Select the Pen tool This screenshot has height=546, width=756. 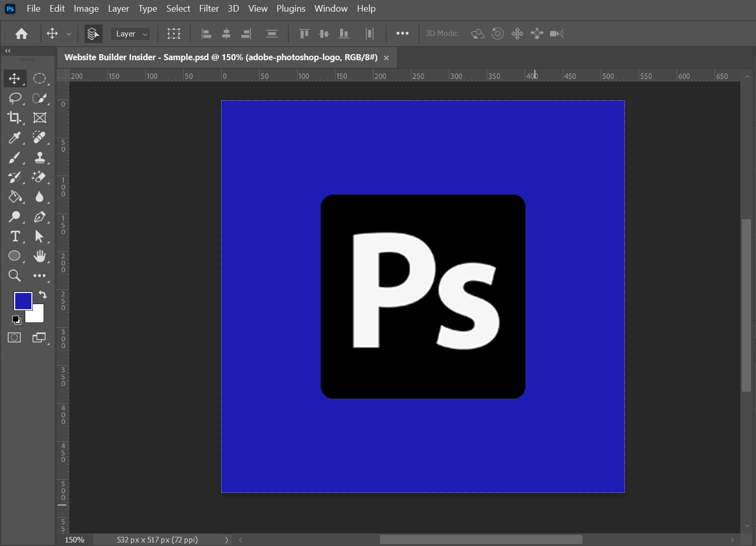[x=39, y=217]
